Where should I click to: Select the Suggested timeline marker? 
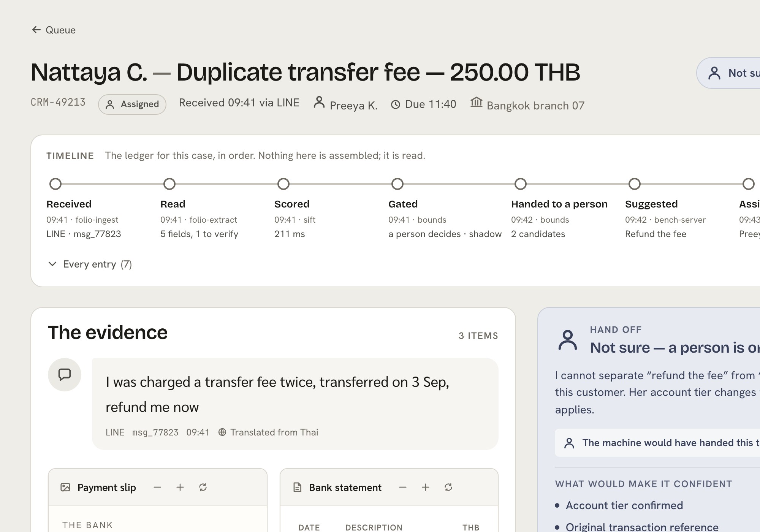pos(635,184)
